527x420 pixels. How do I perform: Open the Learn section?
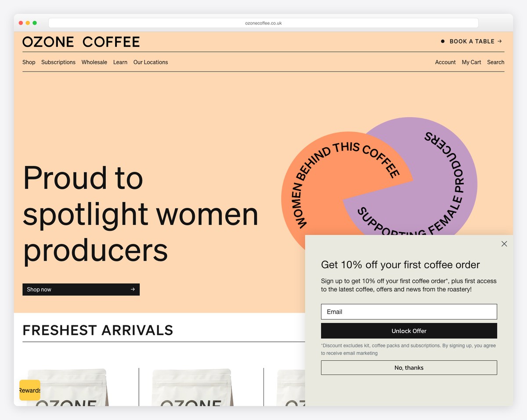click(120, 62)
